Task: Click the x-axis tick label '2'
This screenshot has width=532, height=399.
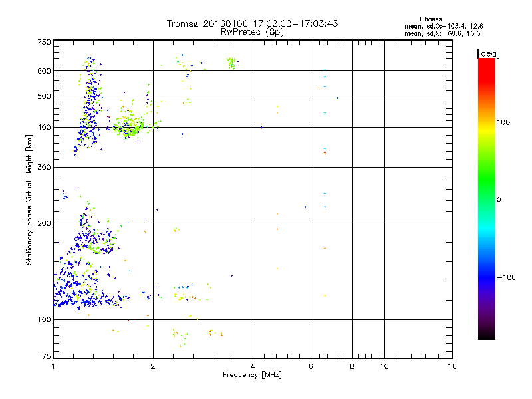Action: pyautogui.click(x=153, y=366)
